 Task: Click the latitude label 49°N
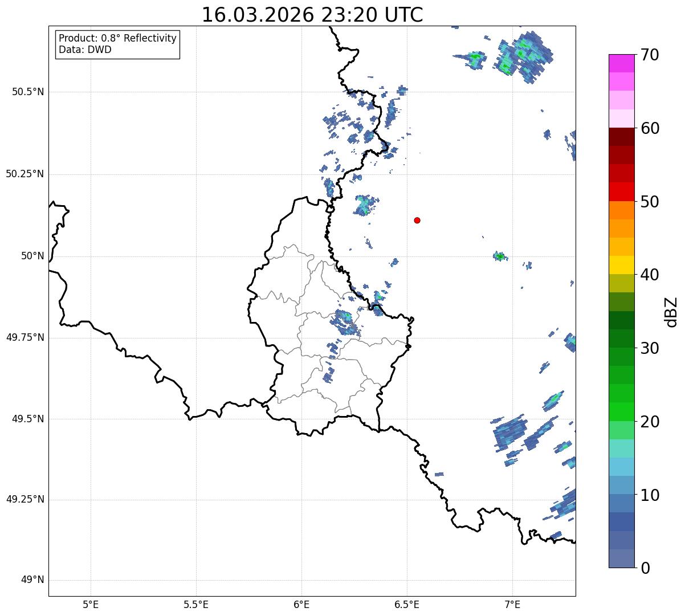point(32,580)
